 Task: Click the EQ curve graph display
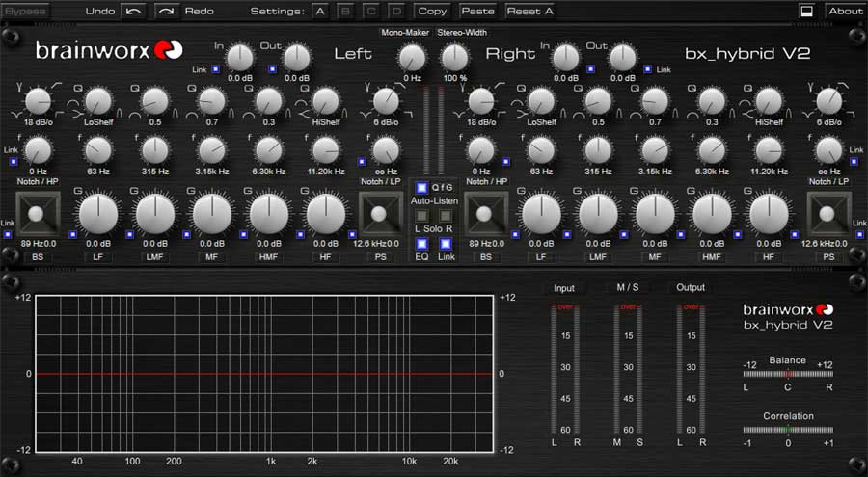[264, 374]
